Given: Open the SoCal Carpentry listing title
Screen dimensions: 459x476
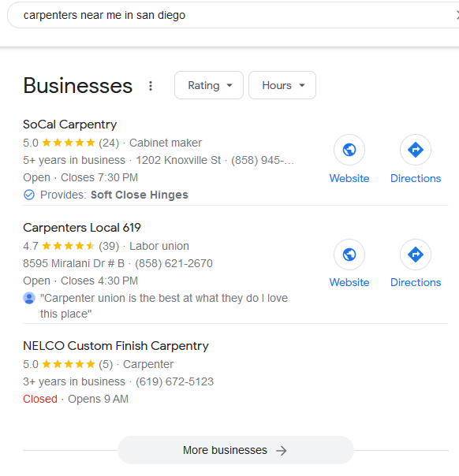Looking at the screenshot, I should pos(70,125).
